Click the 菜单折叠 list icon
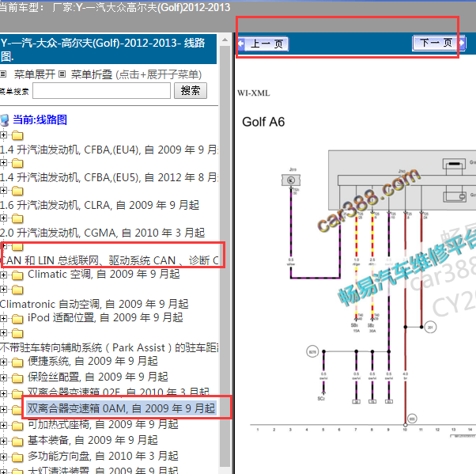476x474 pixels. tap(62, 74)
